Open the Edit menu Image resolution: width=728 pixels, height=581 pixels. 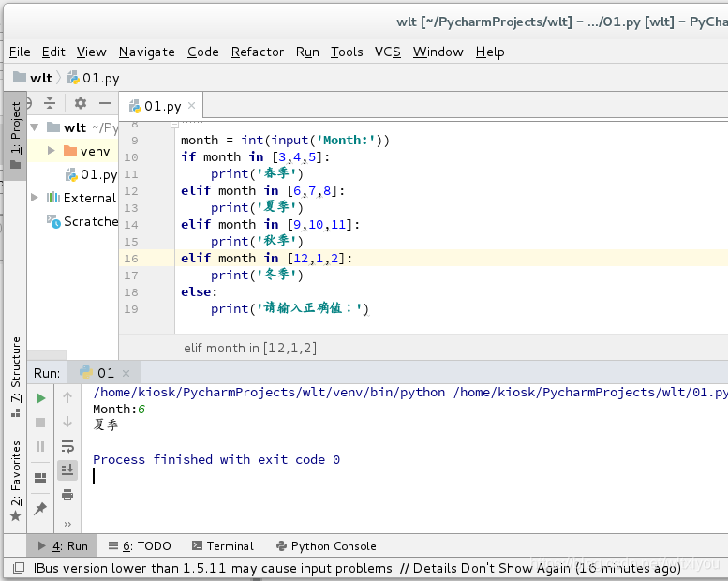click(53, 52)
